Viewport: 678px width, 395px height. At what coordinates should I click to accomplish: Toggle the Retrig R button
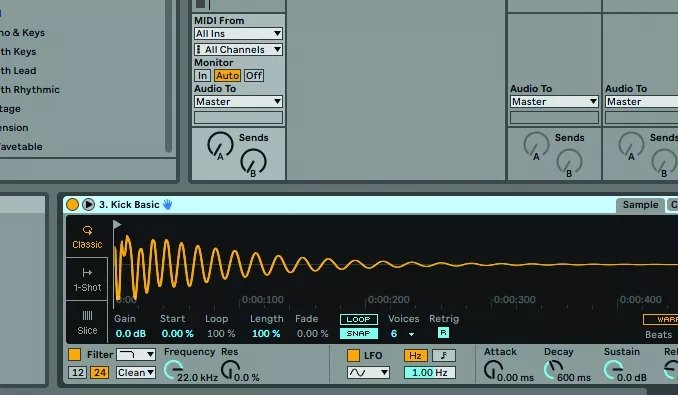(443, 333)
